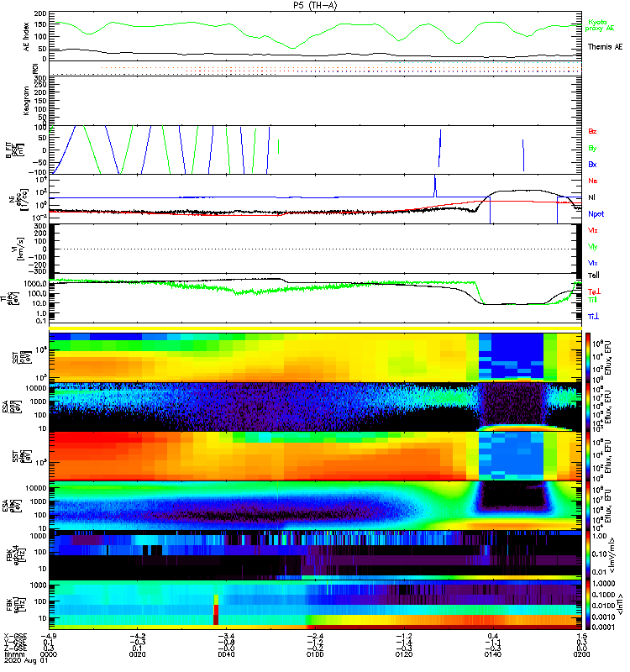Image resolution: width=630 pixels, height=672 pixels.
Task: Click the <|nT|> color bar
Action: pyautogui.click(x=588, y=605)
